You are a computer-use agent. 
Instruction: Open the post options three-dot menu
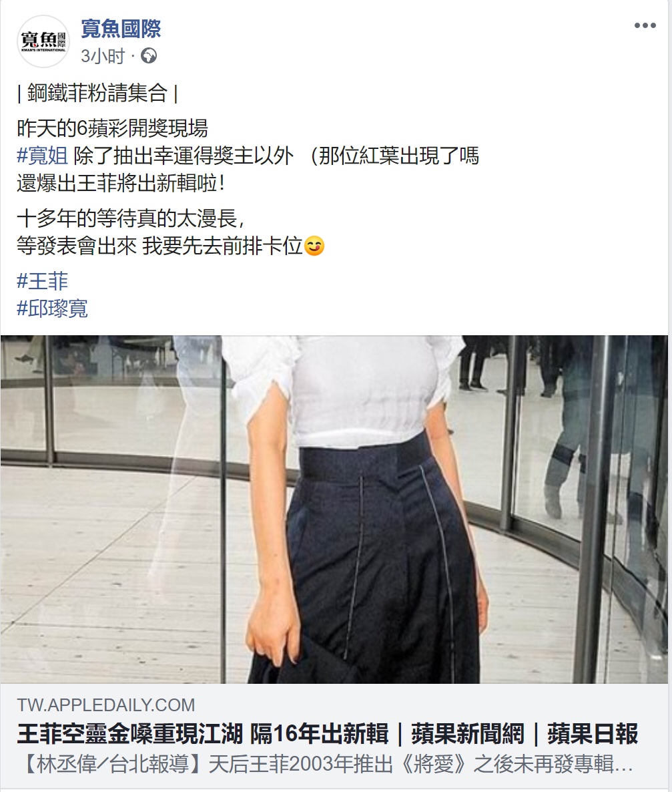pos(645,25)
